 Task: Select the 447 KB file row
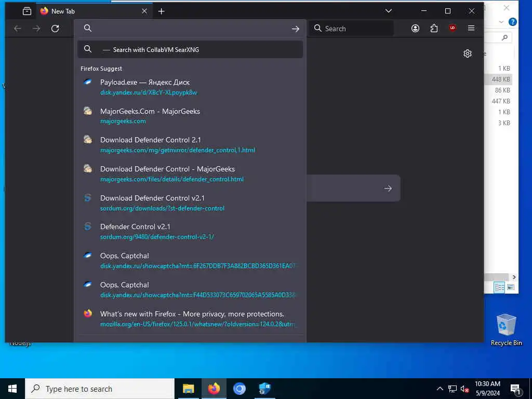[498, 101]
